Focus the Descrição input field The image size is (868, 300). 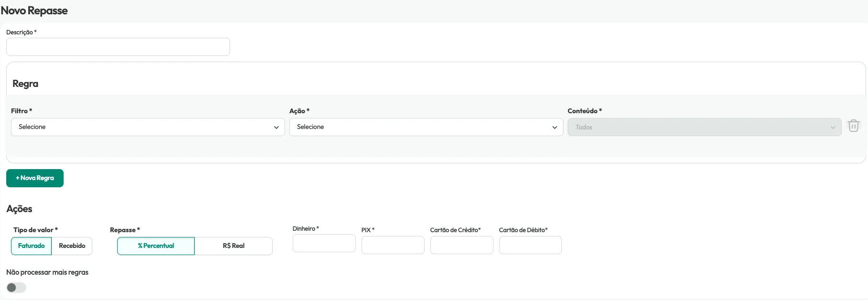pyautogui.click(x=118, y=47)
